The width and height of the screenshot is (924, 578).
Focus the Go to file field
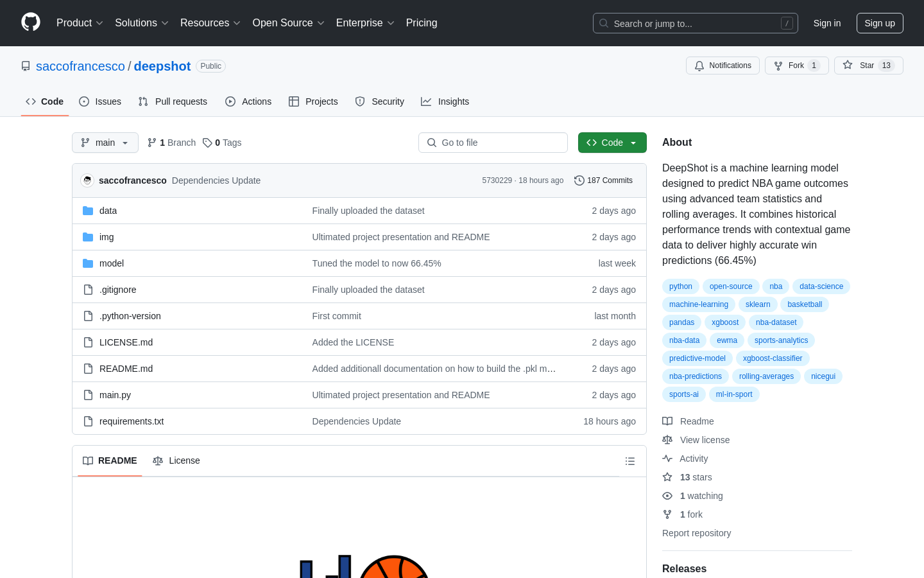click(x=493, y=143)
